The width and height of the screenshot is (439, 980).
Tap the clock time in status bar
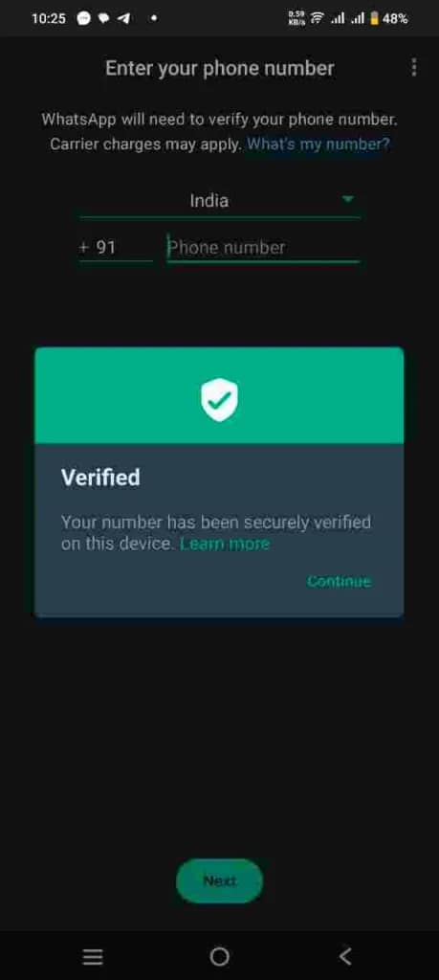pos(48,19)
